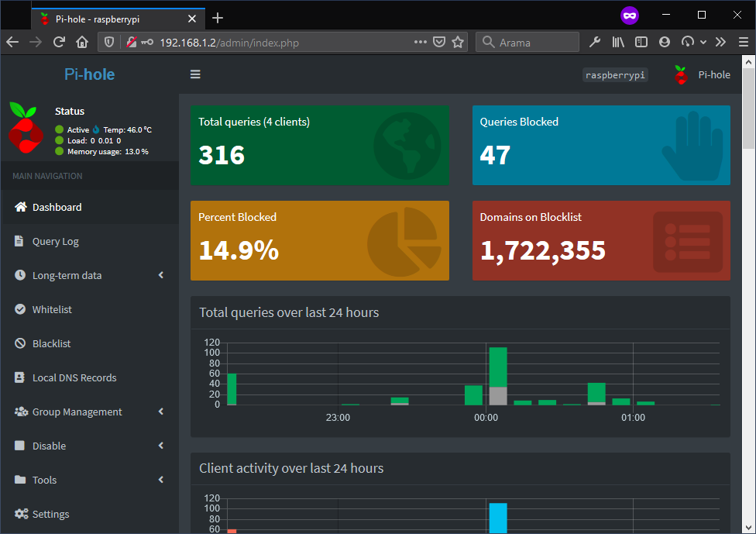Click the address bar URL field

click(284, 43)
